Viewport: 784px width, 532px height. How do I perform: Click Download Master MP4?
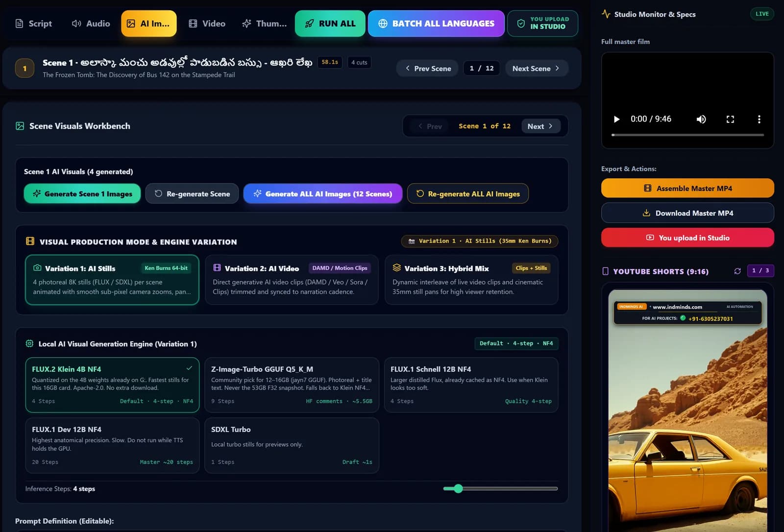tap(687, 213)
